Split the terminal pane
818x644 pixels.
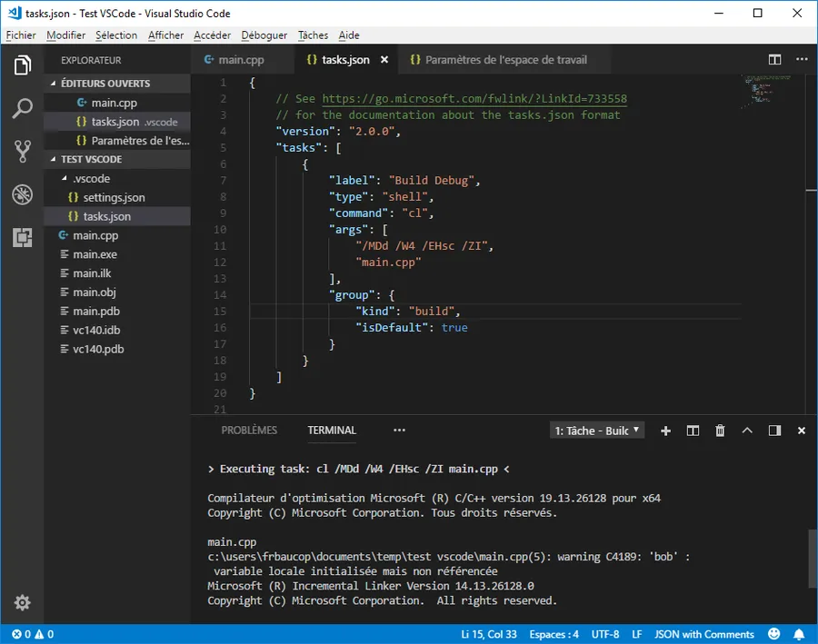click(693, 431)
